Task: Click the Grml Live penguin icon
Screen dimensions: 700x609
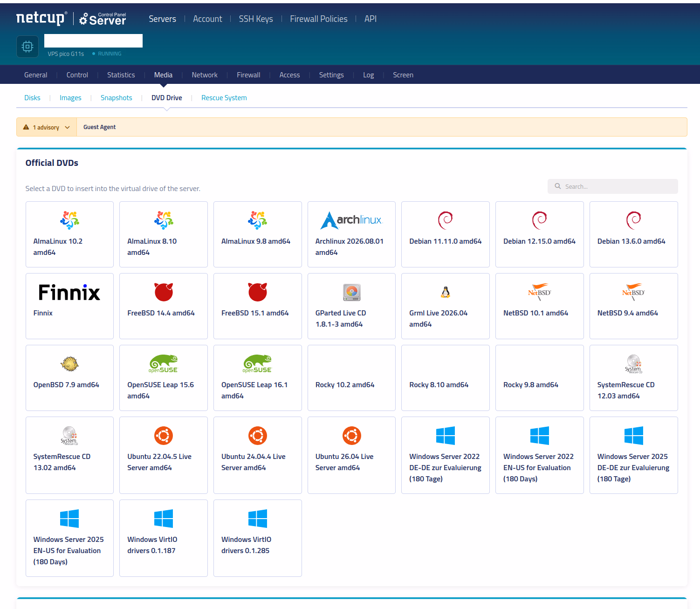Action: pyautogui.click(x=446, y=292)
